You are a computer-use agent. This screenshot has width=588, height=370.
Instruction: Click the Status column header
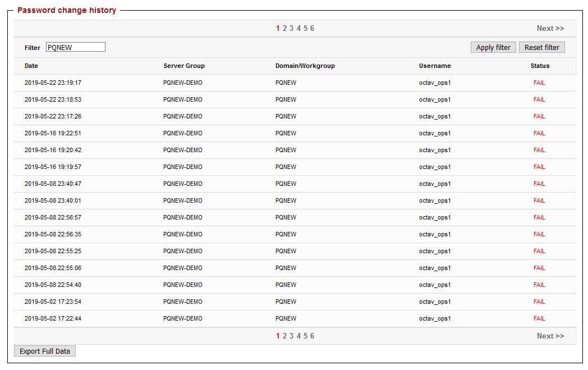(540, 66)
